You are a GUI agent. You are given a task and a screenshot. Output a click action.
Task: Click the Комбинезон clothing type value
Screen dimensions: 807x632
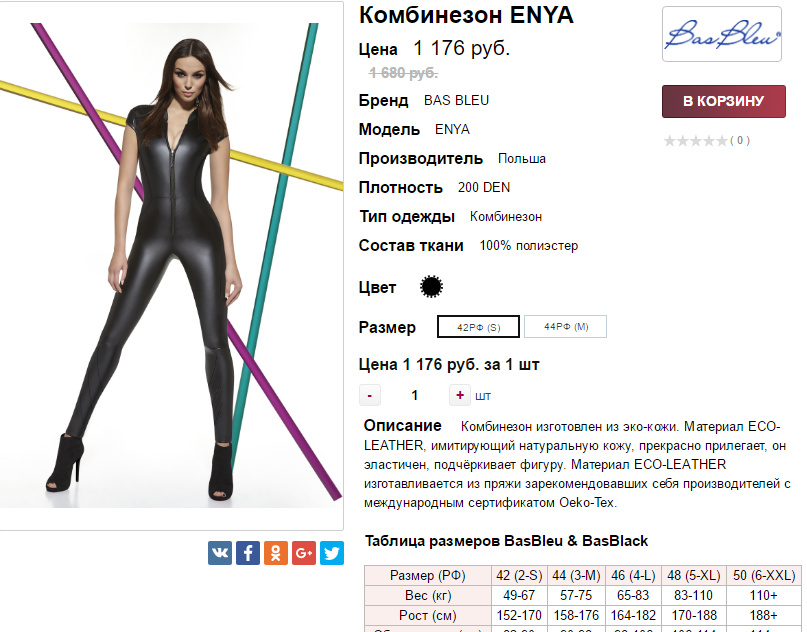505,217
